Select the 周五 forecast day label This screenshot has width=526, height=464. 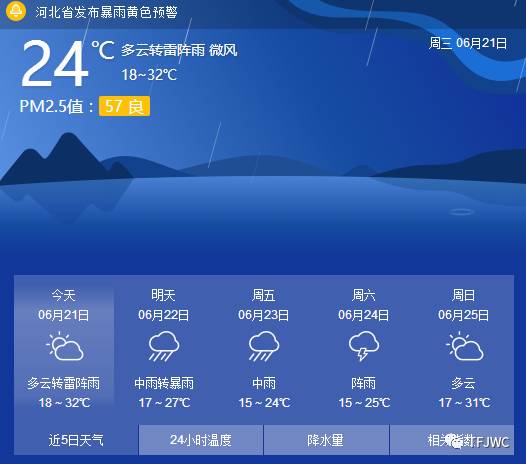[x=264, y=295]
